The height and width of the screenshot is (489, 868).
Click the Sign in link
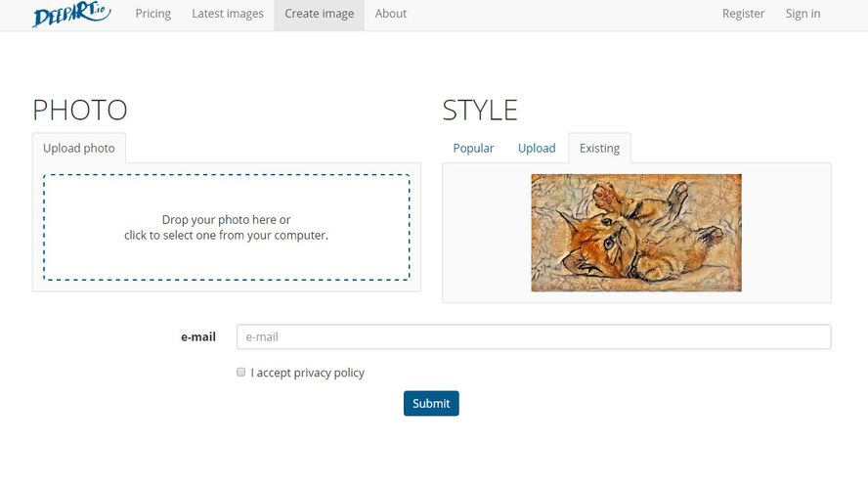tap(803, 14)
